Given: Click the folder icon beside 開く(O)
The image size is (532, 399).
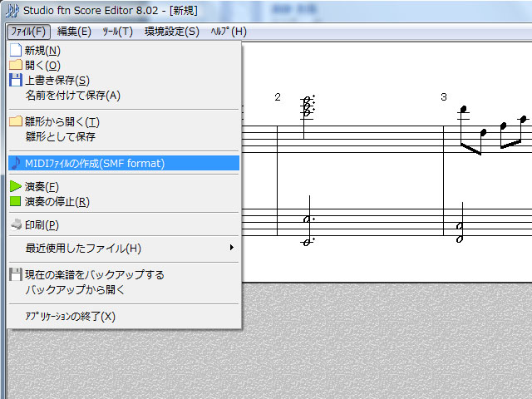Looking at the screenshot, I should tap(16, 65).
